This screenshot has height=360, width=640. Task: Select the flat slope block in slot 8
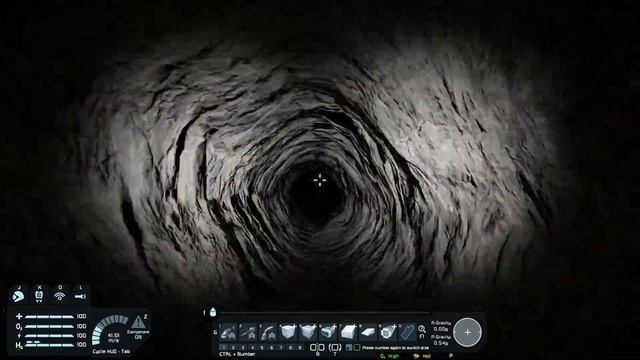[368, 332]
